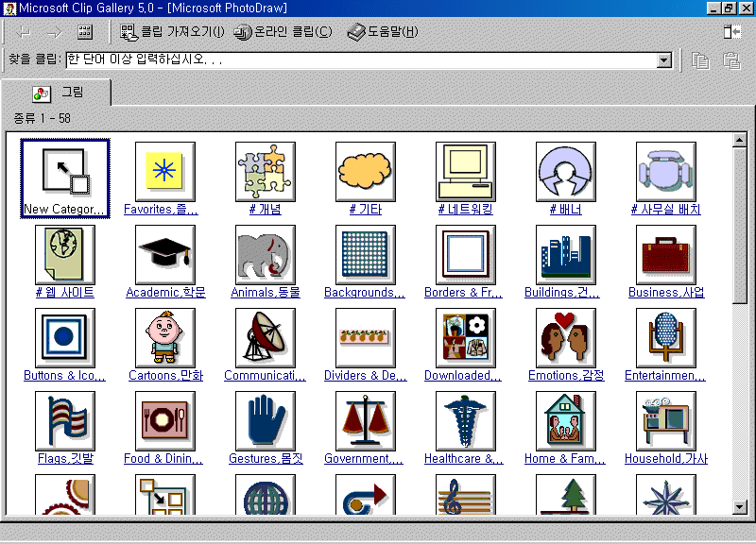Open the cloud # 기타 category icon
This screenshot has height=544, width=756.
coord(366,172)
